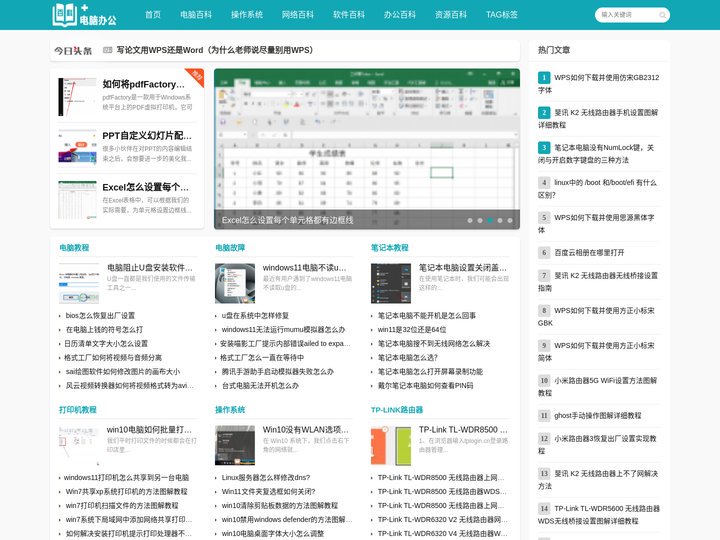
Task: Open link 笔记本电脑不能开机是怎么回事
Action: point(427,316)
